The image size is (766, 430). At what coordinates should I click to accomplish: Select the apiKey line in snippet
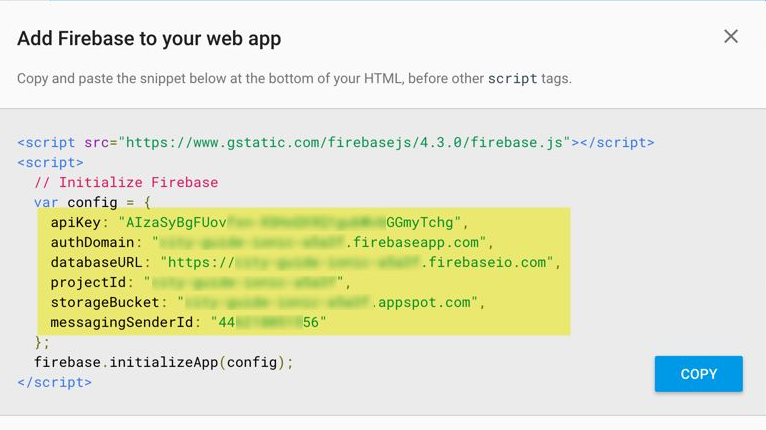click(259, 222)
